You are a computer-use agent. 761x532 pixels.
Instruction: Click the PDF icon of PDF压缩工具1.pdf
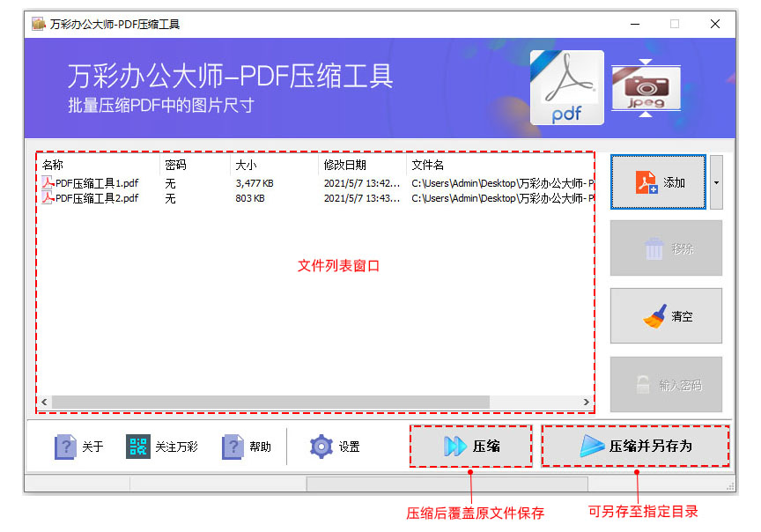(x=48, y=183)
